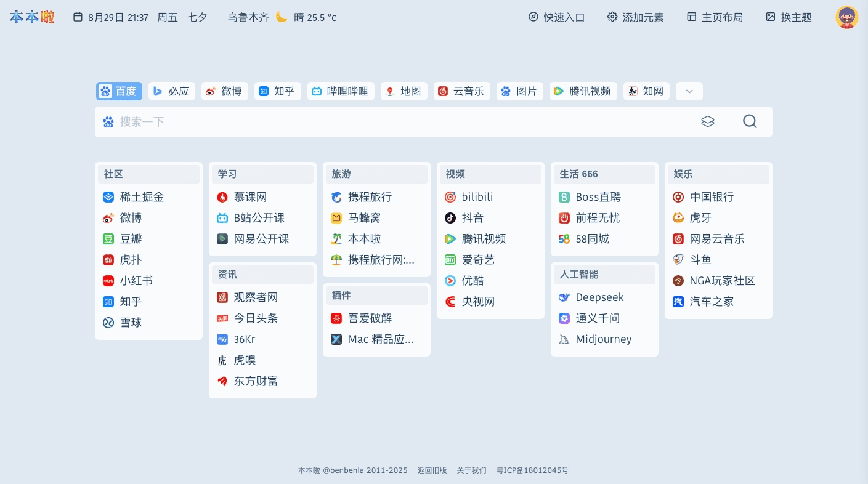Click the layers stack icon in search bar
The width and height of the screenshot is (868, 484).
pos(707,122)
